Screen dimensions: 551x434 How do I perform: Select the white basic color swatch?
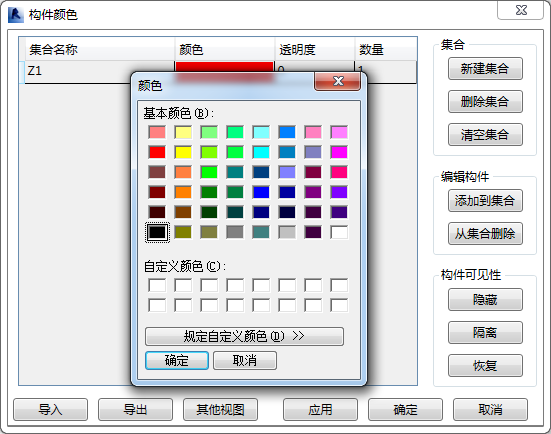coord(339,232)
